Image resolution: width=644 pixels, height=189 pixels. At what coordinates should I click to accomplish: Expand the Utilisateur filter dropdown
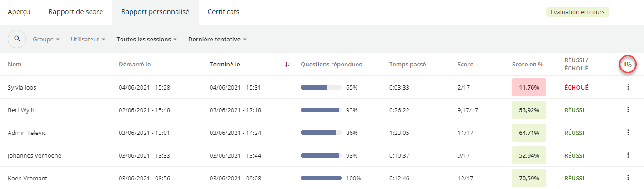tap(88, 40)
